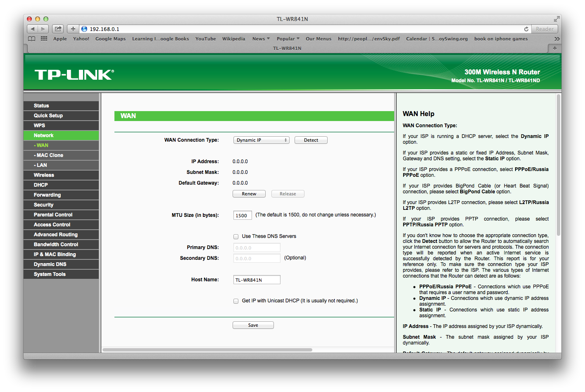The width and height of the screenshot is (585, 392).
Task: Open Top Sites grid icon
Action: tap(44, 39)
